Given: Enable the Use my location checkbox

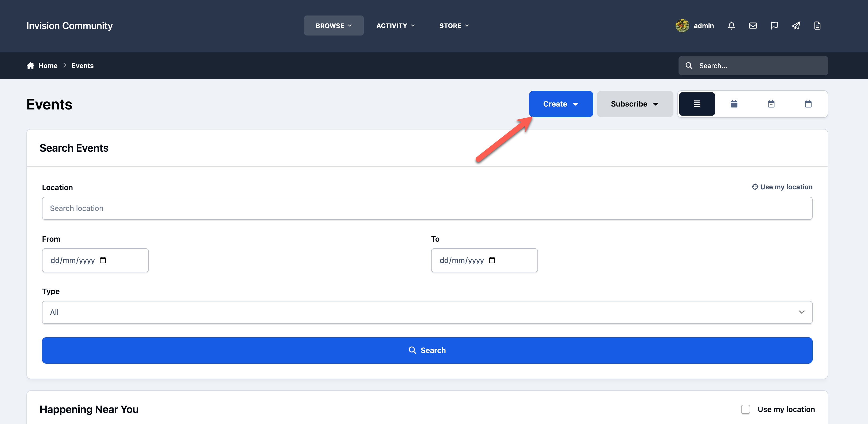Looking at the screenshot, I should 745,409.
